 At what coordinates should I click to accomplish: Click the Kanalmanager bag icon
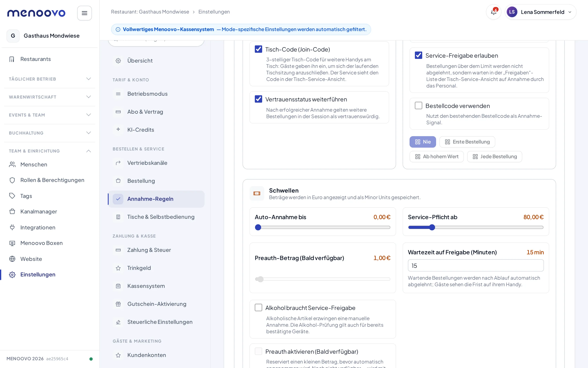click(x=12, y=212)
